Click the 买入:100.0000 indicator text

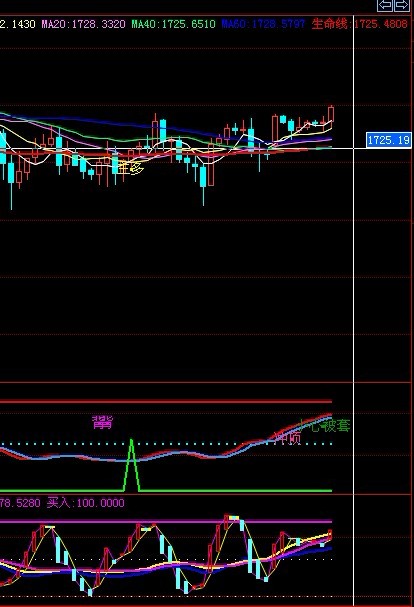coord(86,503)
